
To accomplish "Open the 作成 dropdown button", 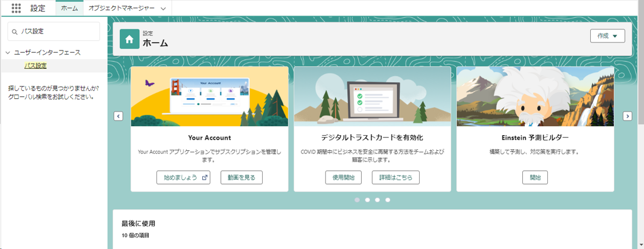I will (x=607, y=36).
